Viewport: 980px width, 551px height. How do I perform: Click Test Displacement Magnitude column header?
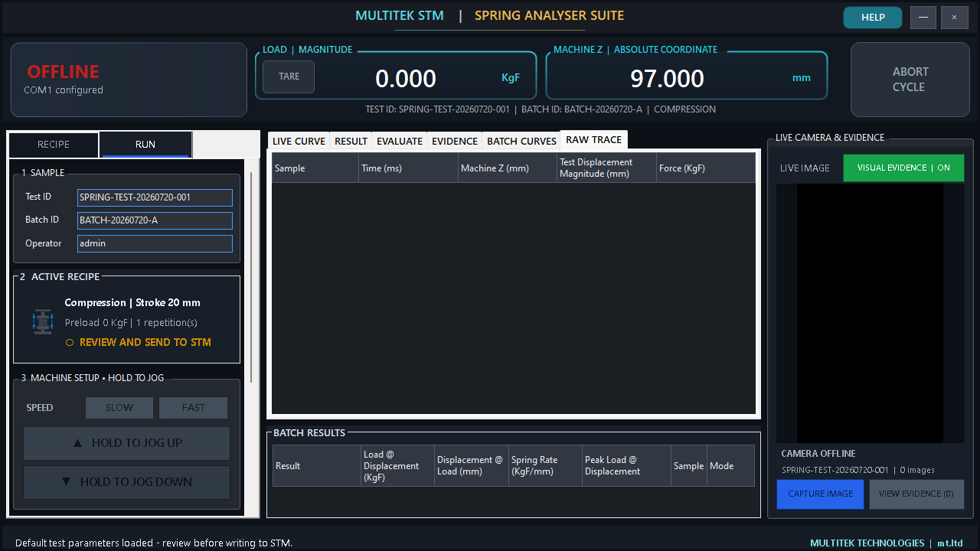[606, 168]
